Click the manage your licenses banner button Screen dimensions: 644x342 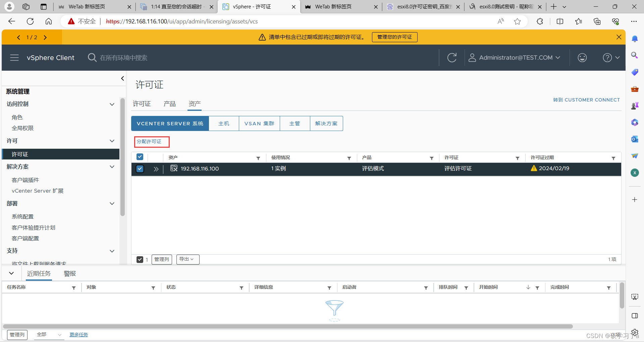click(394, 37)
